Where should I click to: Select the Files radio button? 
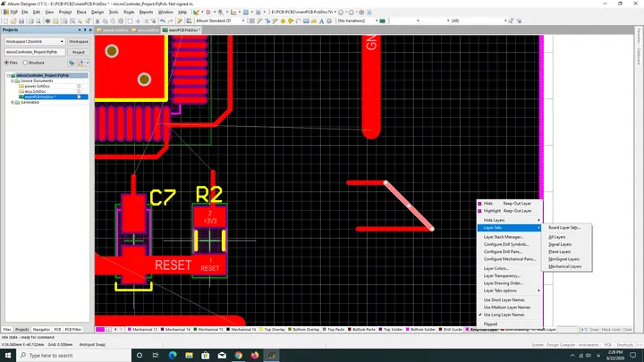[x=6, y=63]
